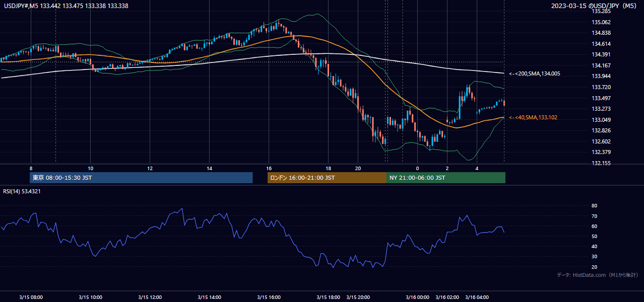
Task: Click price axis value 133.497
Action: tap(601, 98)
